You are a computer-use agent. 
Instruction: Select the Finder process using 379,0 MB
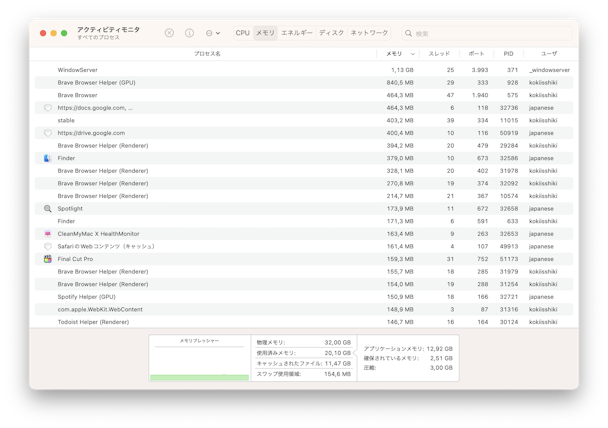click(304, 158)
